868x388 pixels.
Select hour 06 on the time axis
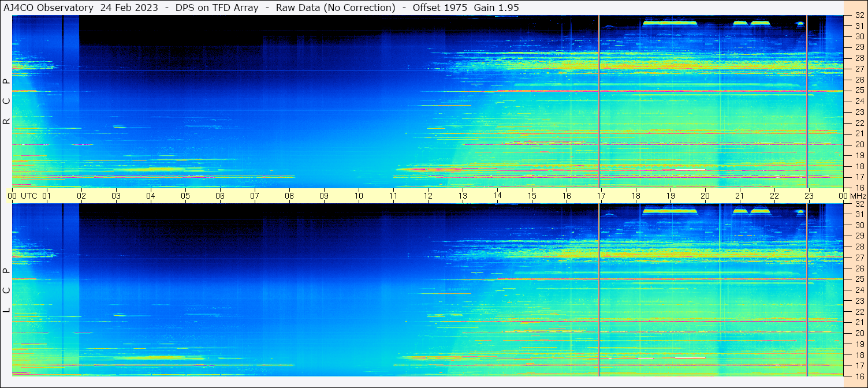(220, 196)
